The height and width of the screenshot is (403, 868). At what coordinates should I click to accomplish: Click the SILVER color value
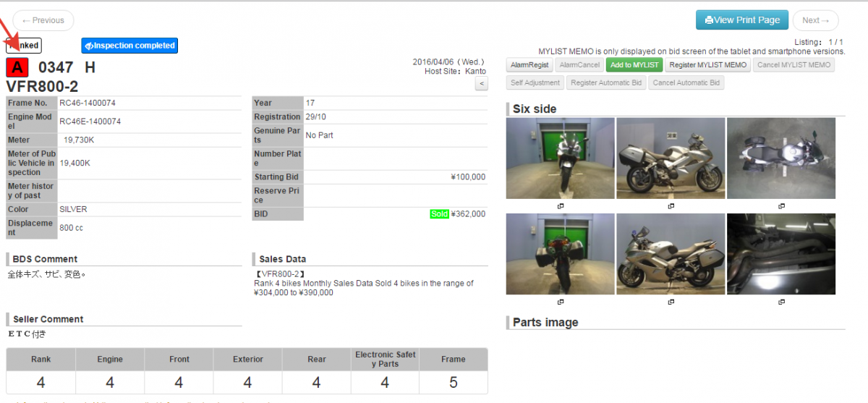pos(73,209)
